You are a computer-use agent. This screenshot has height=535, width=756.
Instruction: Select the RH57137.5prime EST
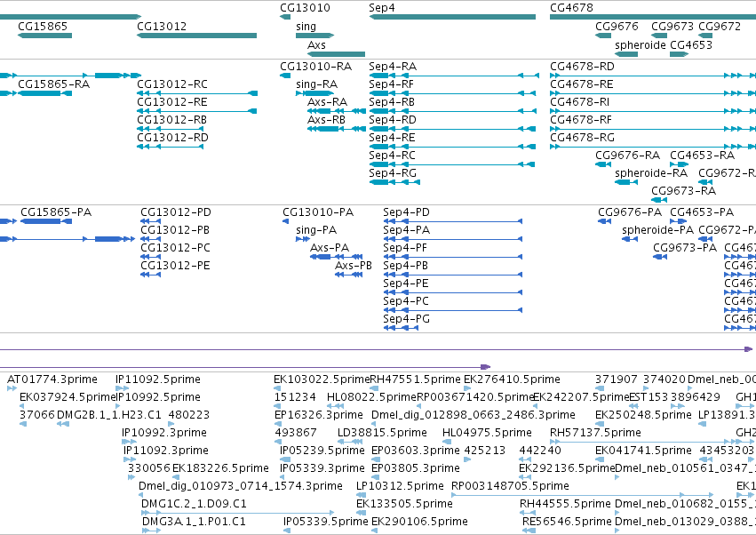tap(595, 433)
